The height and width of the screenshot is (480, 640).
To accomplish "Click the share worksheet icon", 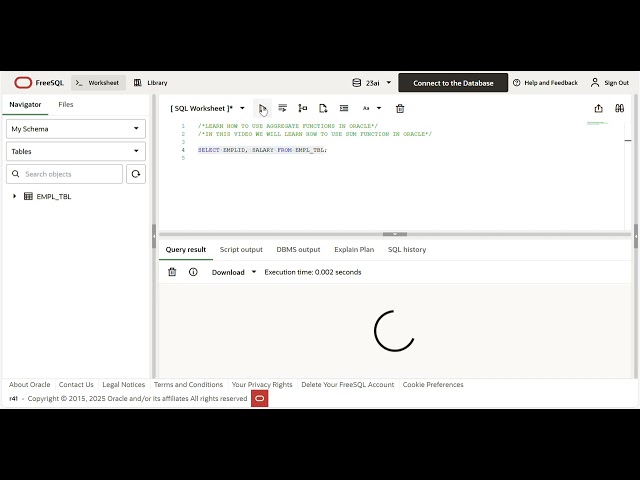I will 598,108.
